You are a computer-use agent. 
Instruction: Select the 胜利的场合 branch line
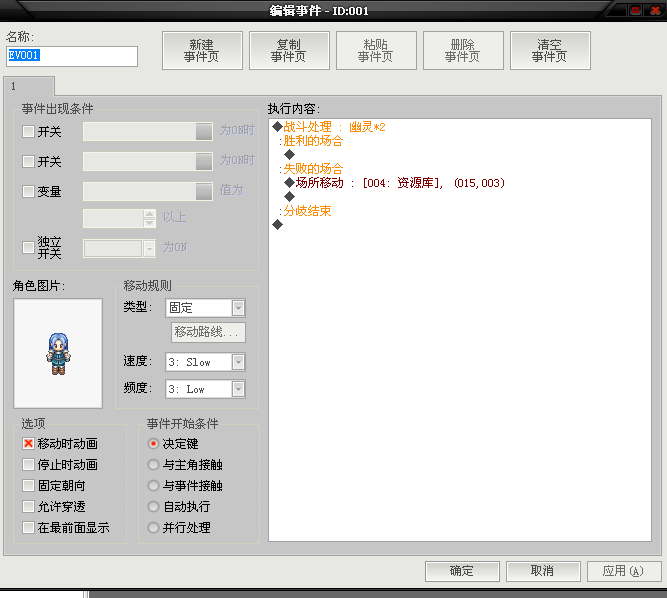(x=311, y=141)
